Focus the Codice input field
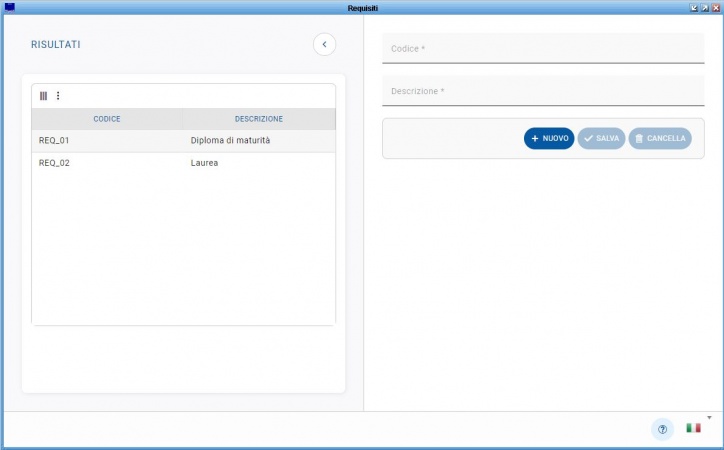Image resolution: width=724 pixels, height=450 pixels. (x=543, y=48)
